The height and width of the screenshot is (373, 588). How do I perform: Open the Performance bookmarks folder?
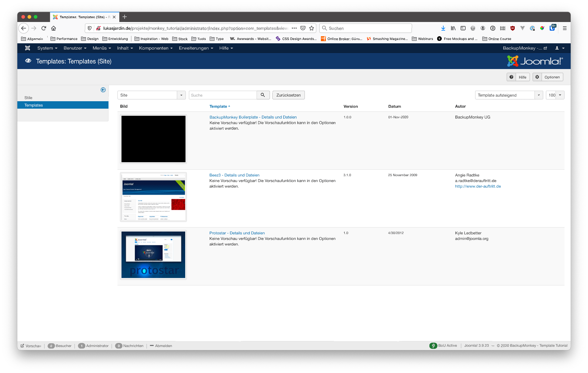[x=64, y=39]
